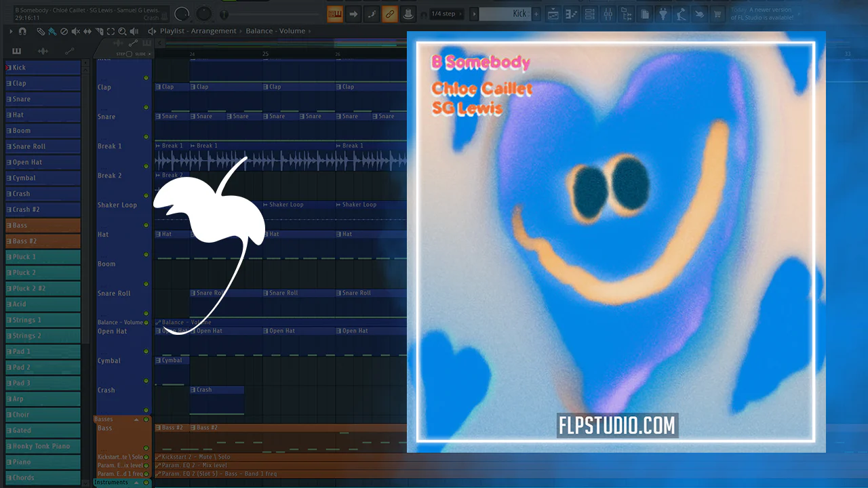The height and width of the screenshot is (488, 868).
Task: Select the zoom tool
Action: 122,31
